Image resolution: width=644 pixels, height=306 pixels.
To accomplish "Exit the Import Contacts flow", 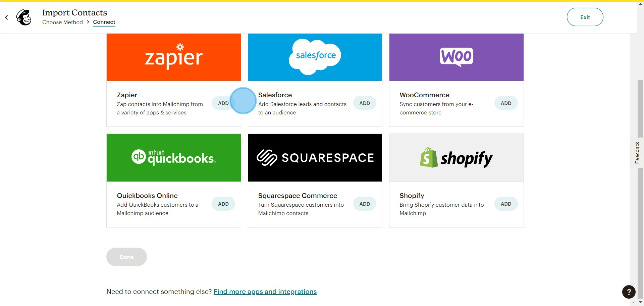I will click(585, 17).
